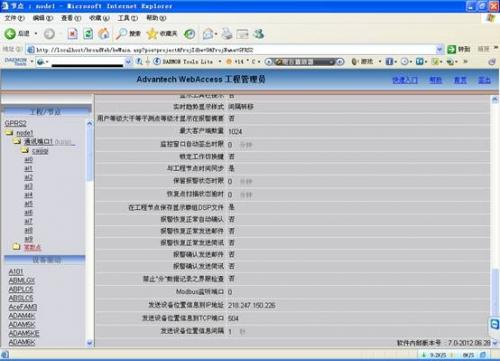Click the folder icon beside node1
500x361 pixels.
click(x=9, y=133)
